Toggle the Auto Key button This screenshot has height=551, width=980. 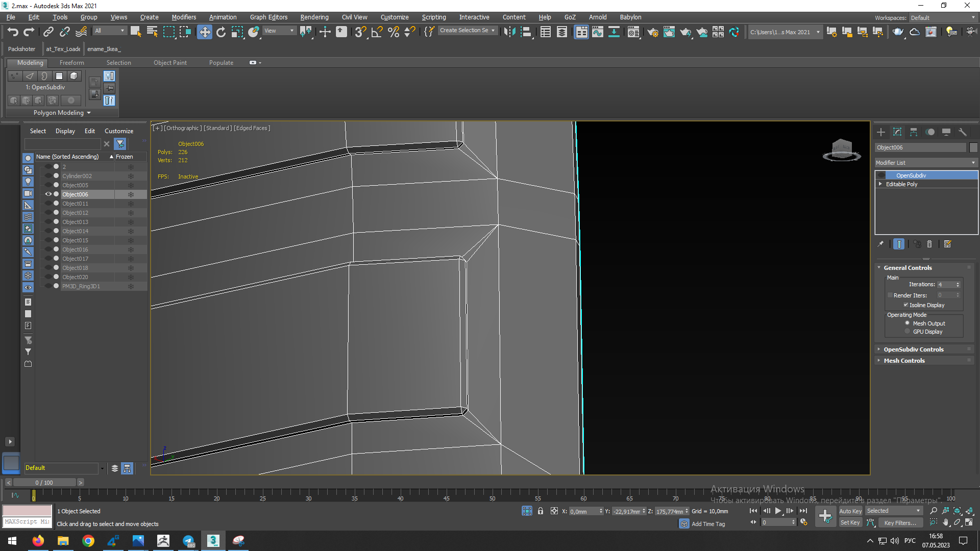850,511
